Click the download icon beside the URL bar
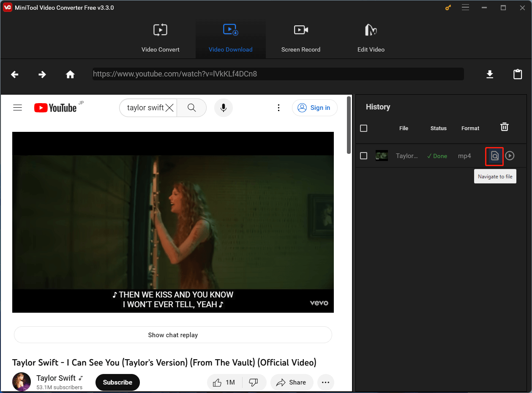 point(490,74)
